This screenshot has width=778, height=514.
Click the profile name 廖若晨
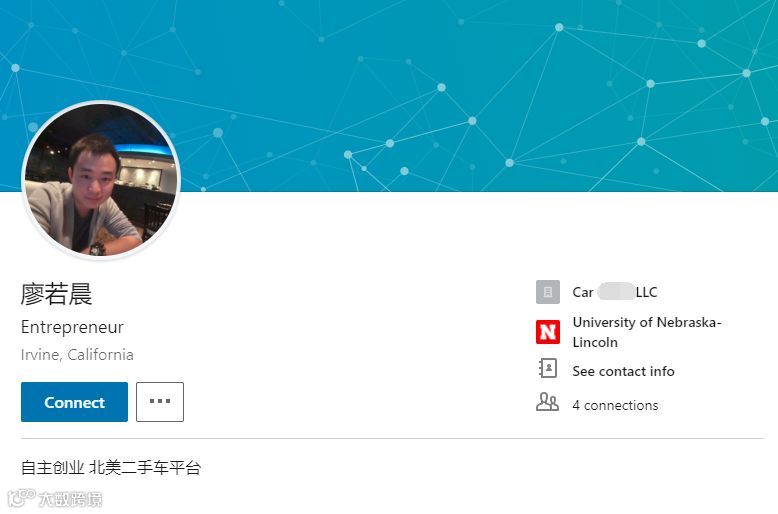pyautogui.click(x=57, y=294)
